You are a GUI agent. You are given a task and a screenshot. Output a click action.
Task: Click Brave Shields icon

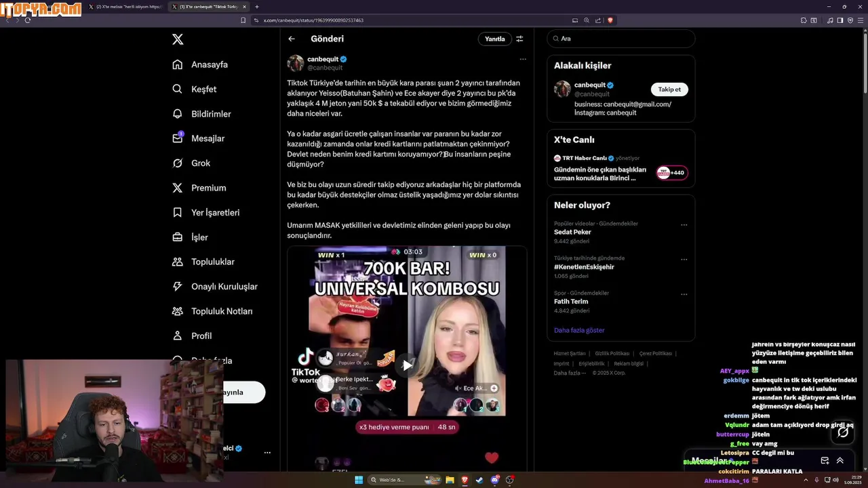coord(610,20)
